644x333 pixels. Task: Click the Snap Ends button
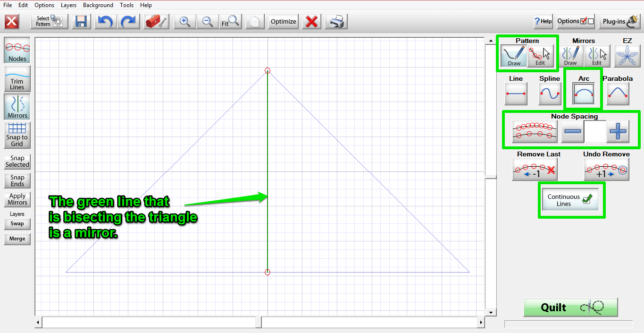click(x=17, y=180)
